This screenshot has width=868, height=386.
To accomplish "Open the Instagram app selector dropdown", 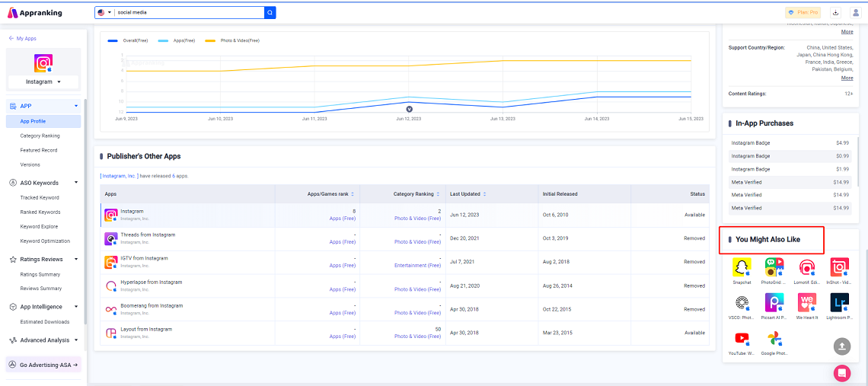I will (43, 81).
